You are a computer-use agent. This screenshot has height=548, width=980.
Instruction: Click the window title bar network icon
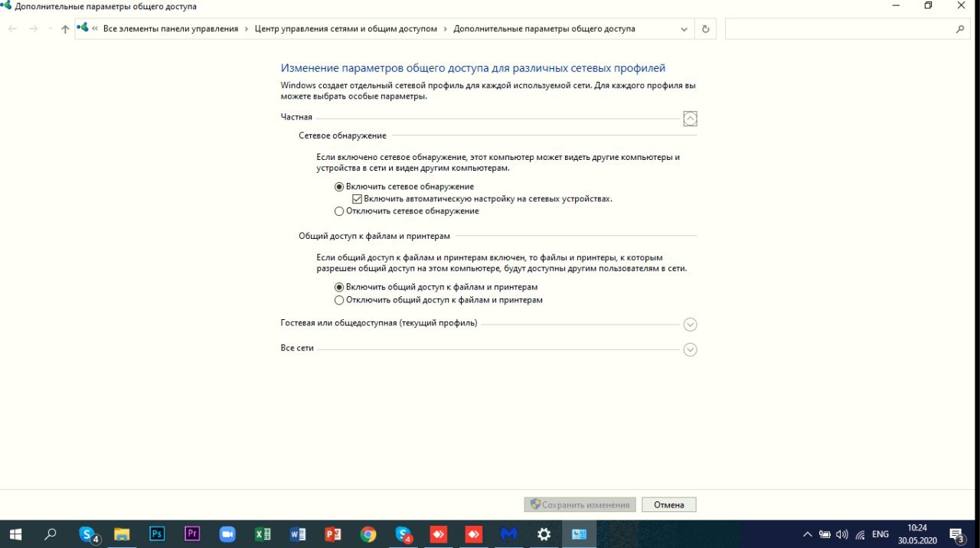[x=6, y=5]
